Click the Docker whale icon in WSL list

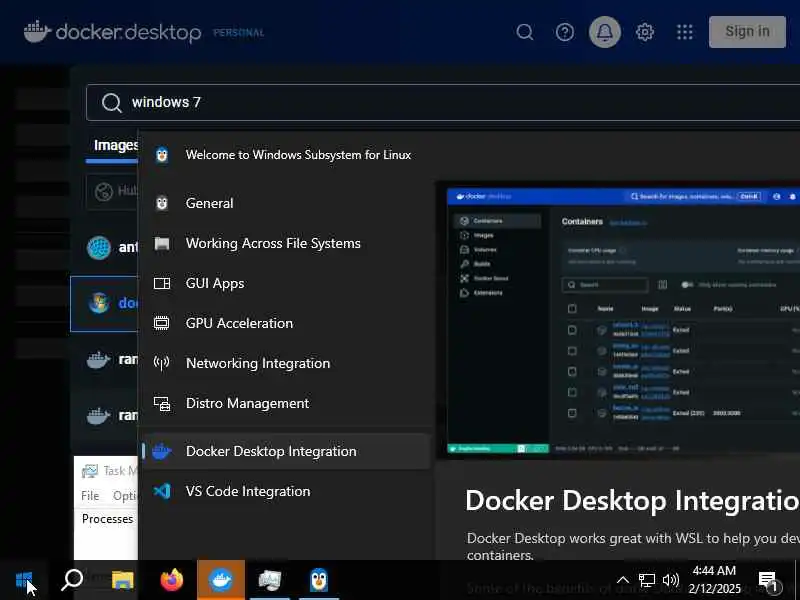coord(162,452)
